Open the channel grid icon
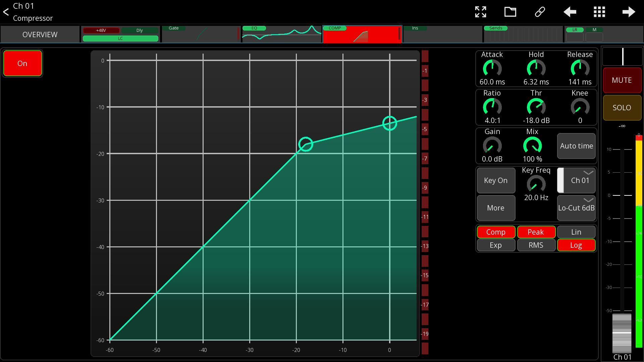Viewport: 644px width, 362px height. pyautogui.click(x=599, y=12)
